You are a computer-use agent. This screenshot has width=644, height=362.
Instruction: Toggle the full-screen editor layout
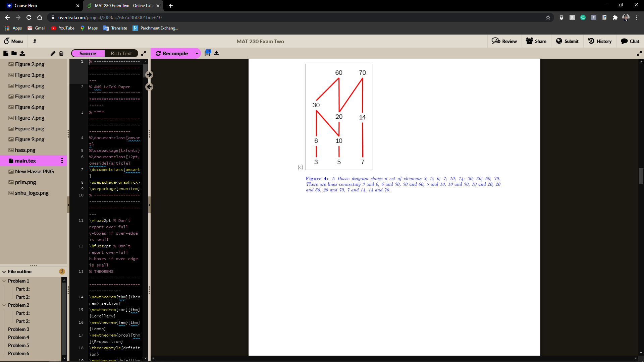pos(144,53)
